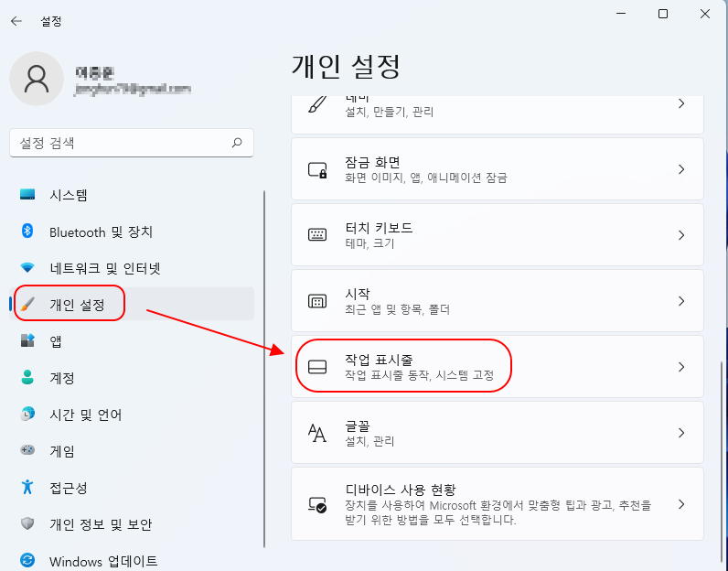Click the 테마 brush icon at top
Image resolution: width=728 pixels, height=571 pixels.
(x=317, y=104)
